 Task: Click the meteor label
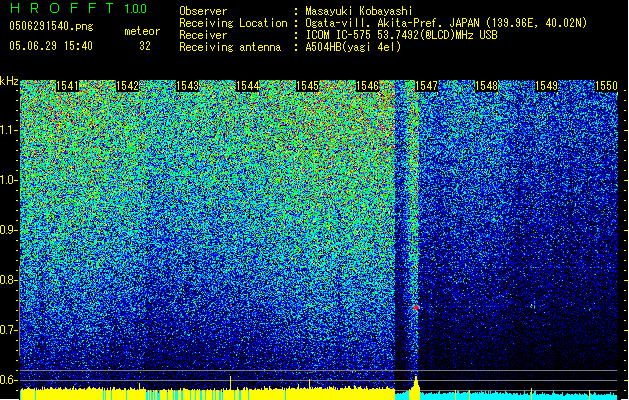(142, 31)
